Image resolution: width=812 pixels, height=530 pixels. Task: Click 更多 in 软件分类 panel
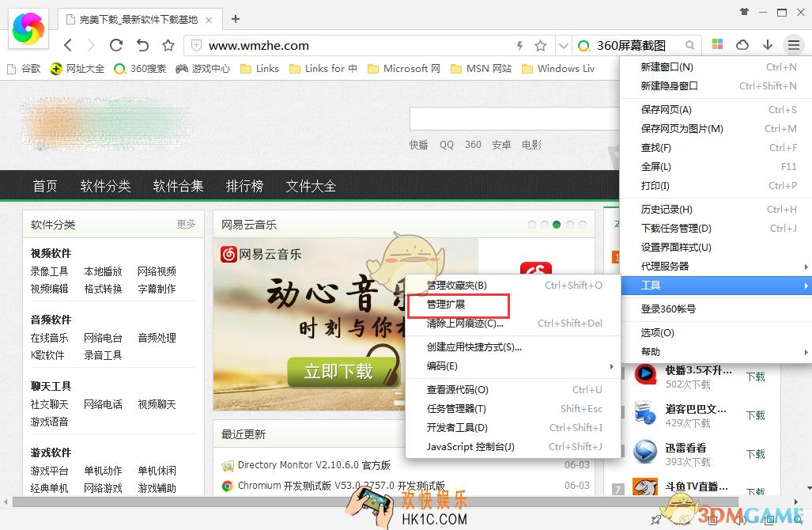pyautogui.click(x=186, y=225)
